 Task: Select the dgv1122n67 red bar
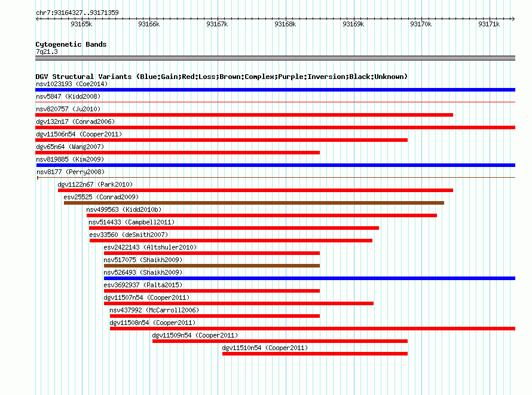point(255,190)
